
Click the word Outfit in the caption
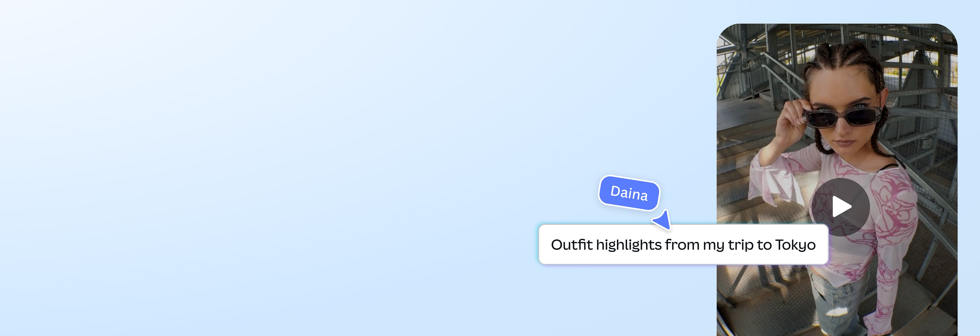[572, 244]
